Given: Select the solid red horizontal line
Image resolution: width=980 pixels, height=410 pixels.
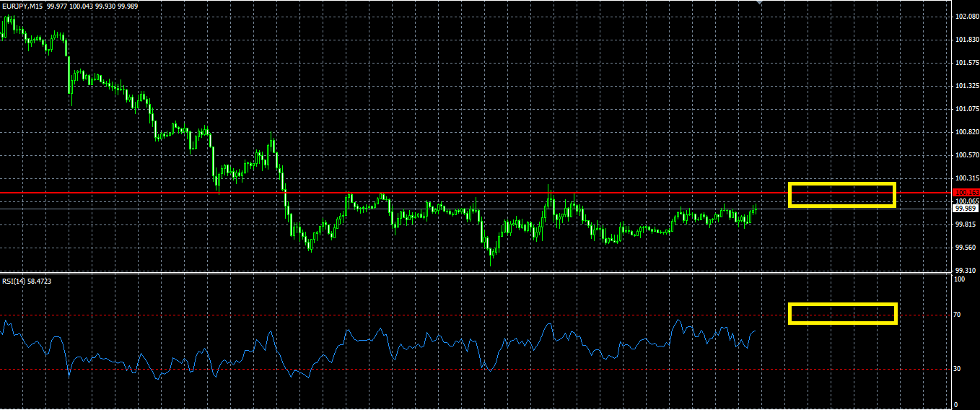Looking at the screenshot, I should pos(473,193).
